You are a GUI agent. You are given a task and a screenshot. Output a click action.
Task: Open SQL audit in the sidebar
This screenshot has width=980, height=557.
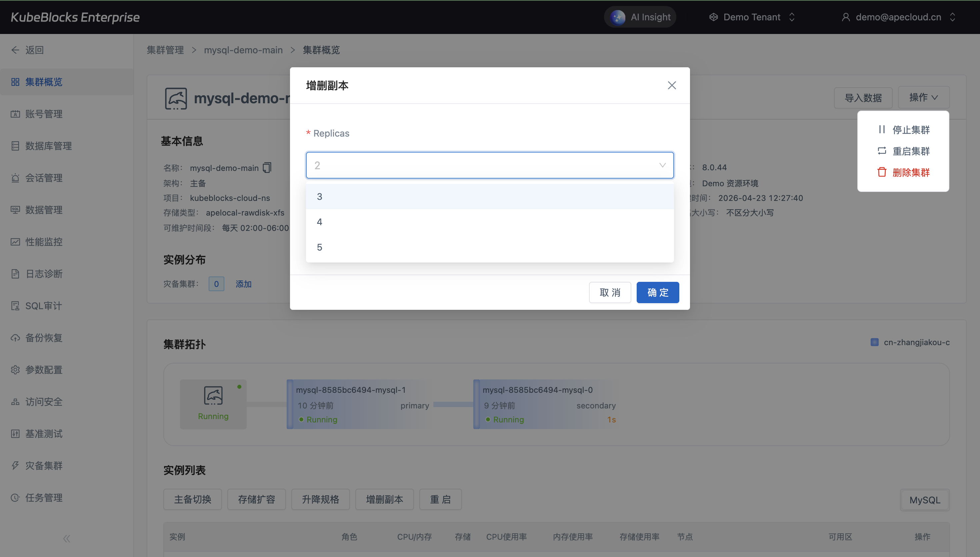tap(43, 306)
